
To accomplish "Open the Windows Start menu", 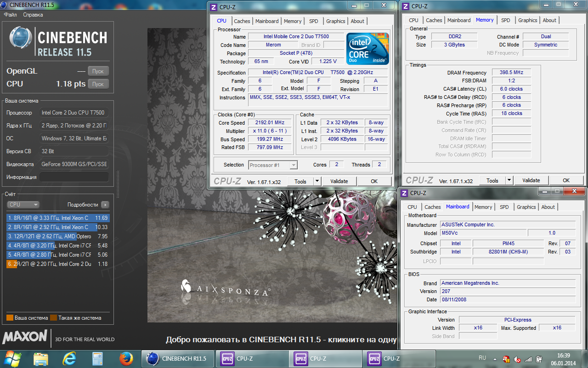I will (x=12, y=358).
